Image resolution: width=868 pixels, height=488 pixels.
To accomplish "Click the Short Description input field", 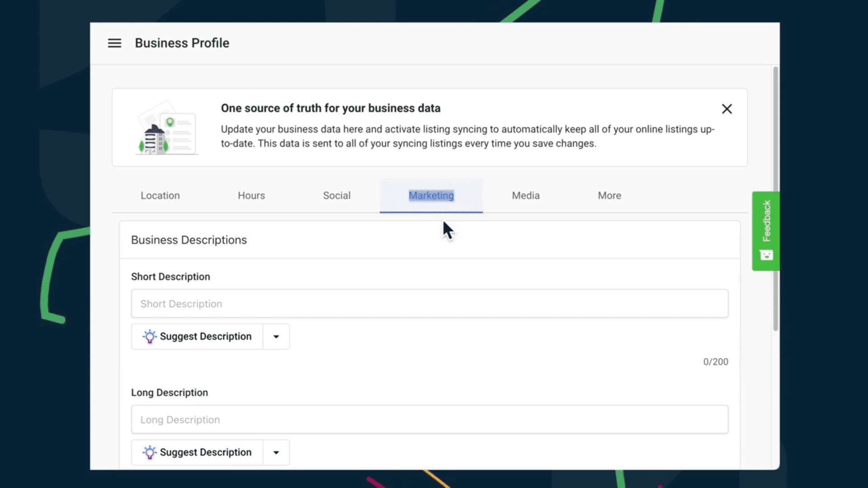I will click(429, 304).
